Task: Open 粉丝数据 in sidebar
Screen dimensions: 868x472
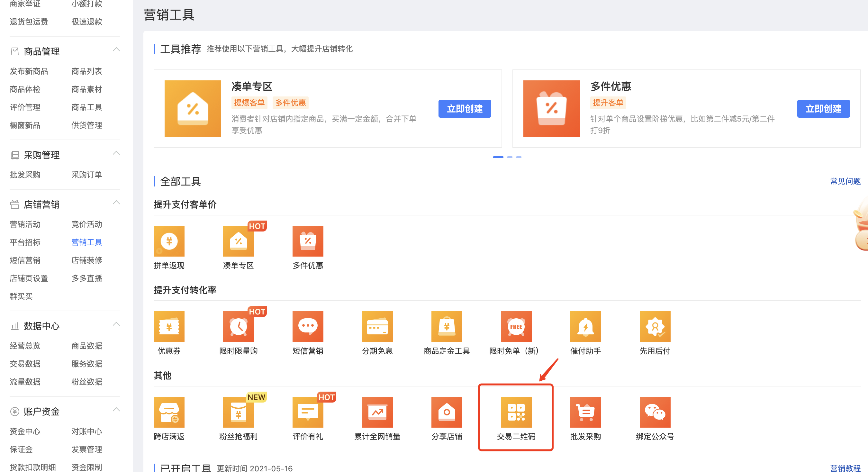Action: [x=86, y=382]
